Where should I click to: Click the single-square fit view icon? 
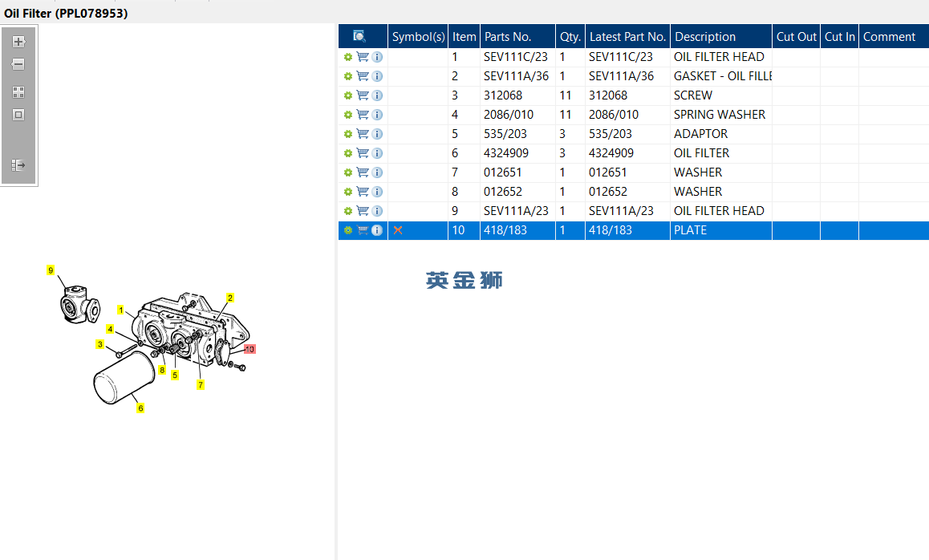tap(18, 115)
